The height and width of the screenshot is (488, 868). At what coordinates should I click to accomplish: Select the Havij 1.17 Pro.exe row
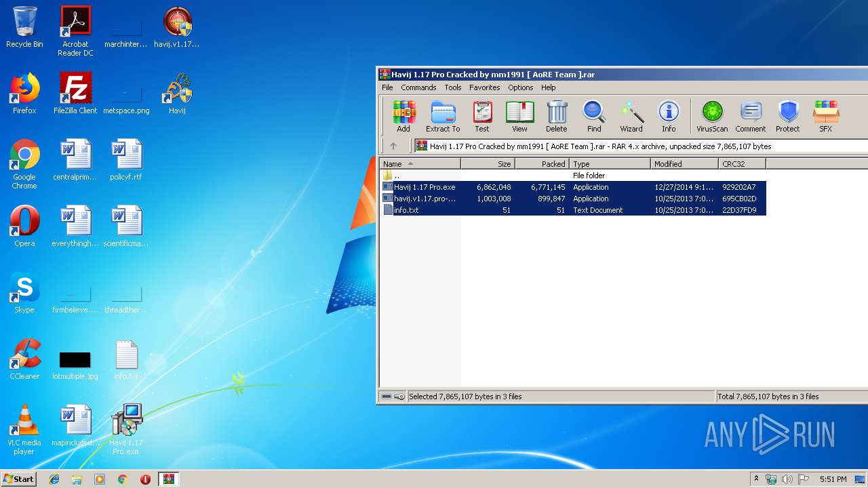573,187
